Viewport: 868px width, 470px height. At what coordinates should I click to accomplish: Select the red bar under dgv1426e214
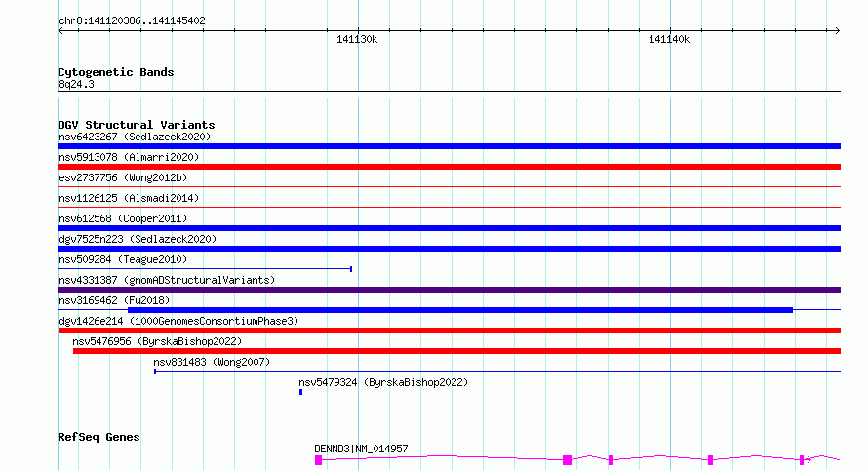pos(449,331)
